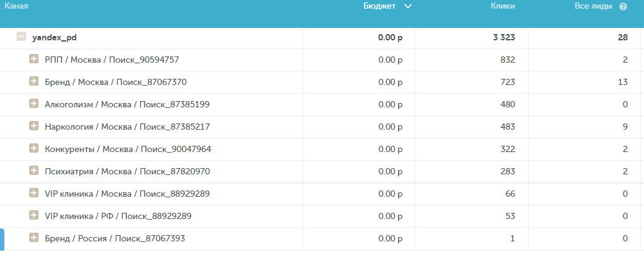This screenshot has width=644, height=273.
Task: Click total leads value 28
Action: (623, 38)
